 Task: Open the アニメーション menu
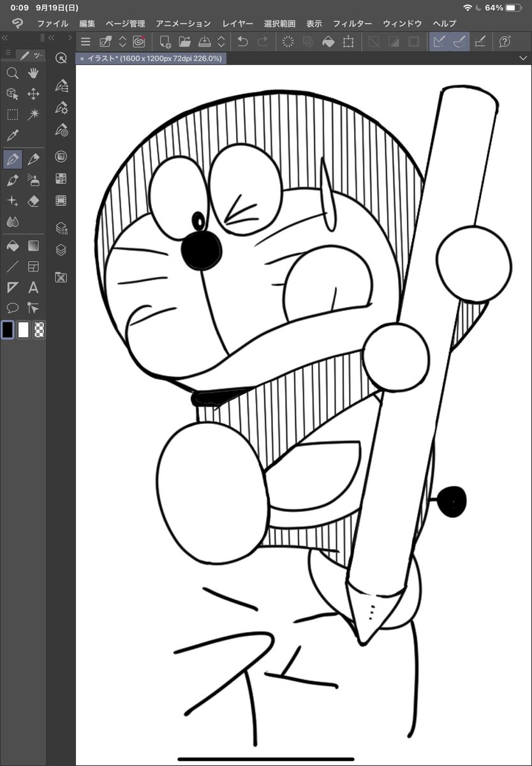[183, 24]
